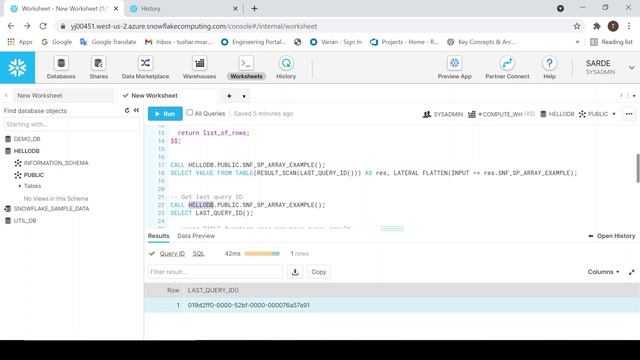Expand the SARDE user account menu
The width and height of the screenshot is (640, 360).
click(610, 67)
